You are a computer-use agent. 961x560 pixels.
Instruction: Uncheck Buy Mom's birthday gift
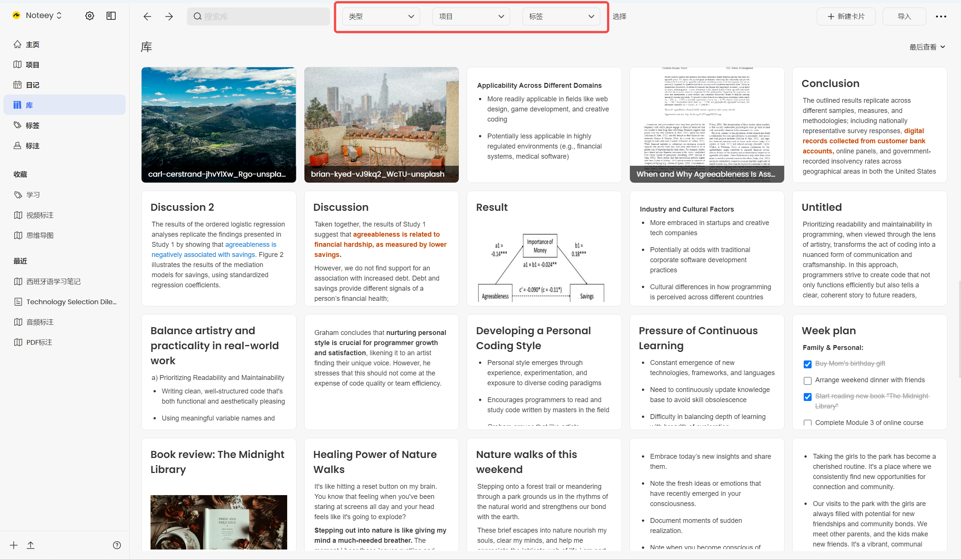tap(807, 364)
